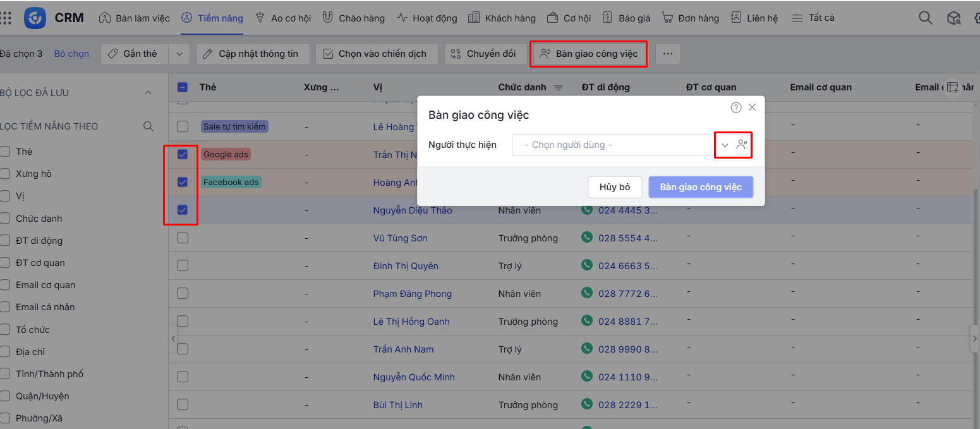Image resolution: width=980 pixels, height=429 pixels.
Task: Click the phone icon for Vũ Tùng Sơn
Action: (x=588, y=238)
